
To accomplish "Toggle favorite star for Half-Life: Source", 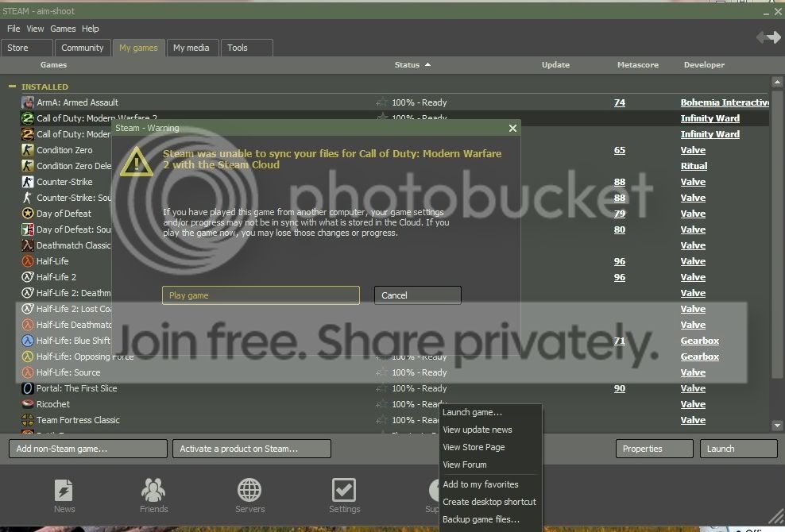I will tap(381, 372).
